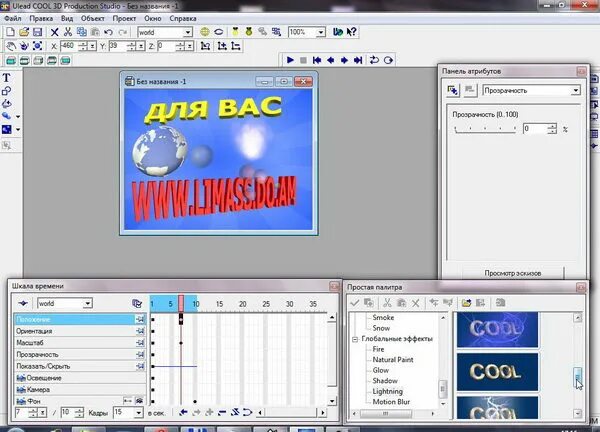Open the Правка menu
This screenshot has width=600, height=432.
pos(41,18)
